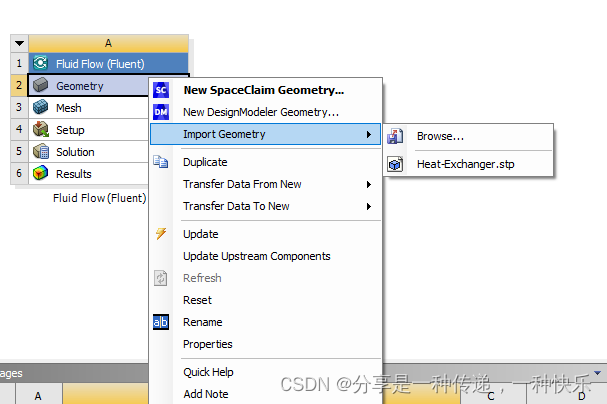Open the system A dropdown arrow

[x=19, y=43]
